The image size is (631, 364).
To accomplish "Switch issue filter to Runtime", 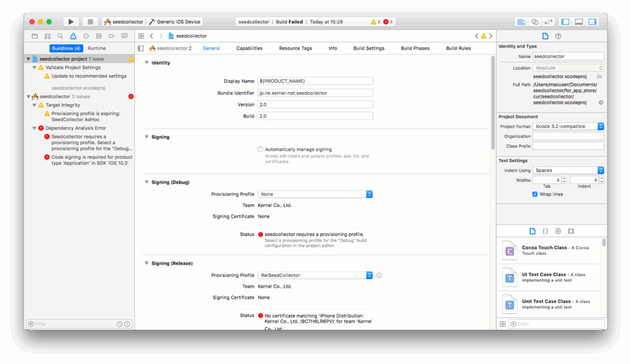I will [96, 48].
